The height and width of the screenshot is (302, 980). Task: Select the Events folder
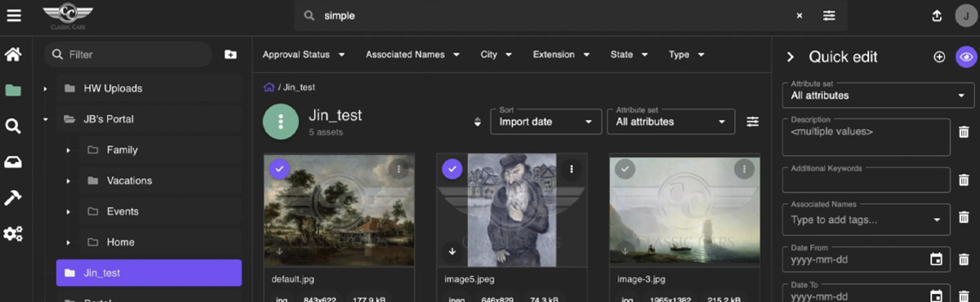point(161,211)
